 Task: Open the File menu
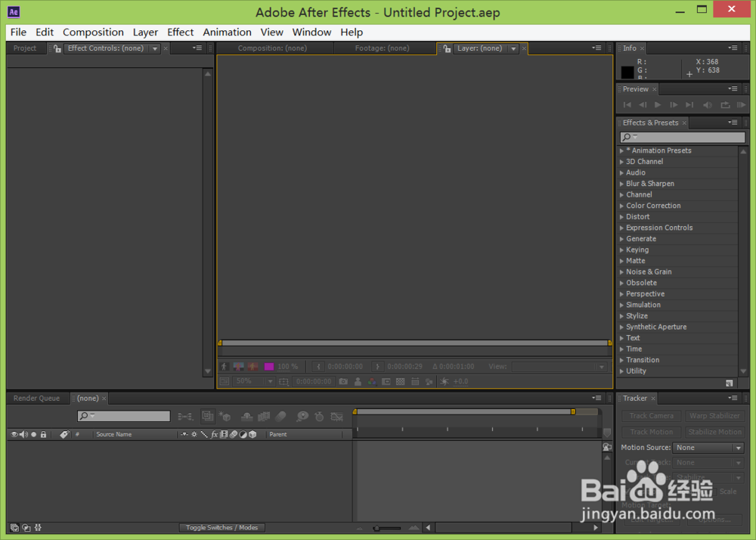point(18,33)
